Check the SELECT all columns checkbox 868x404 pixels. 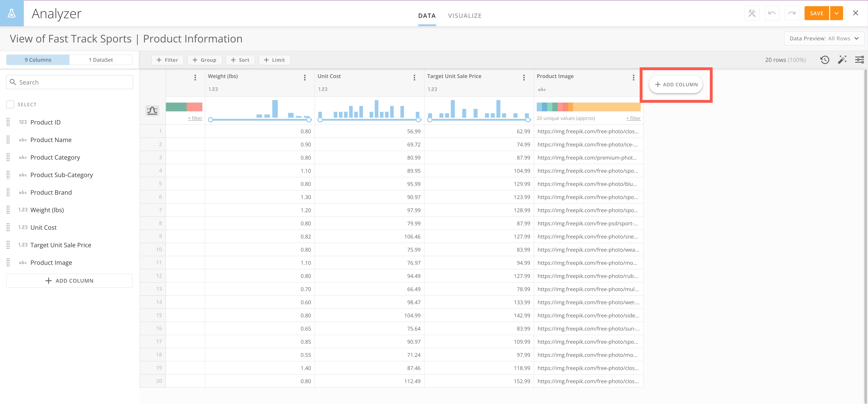(10, 104)
